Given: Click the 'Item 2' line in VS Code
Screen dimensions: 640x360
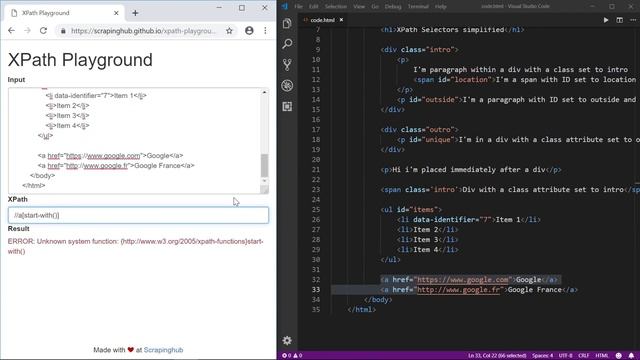Looking at the screenshot, I should (427, 229).
